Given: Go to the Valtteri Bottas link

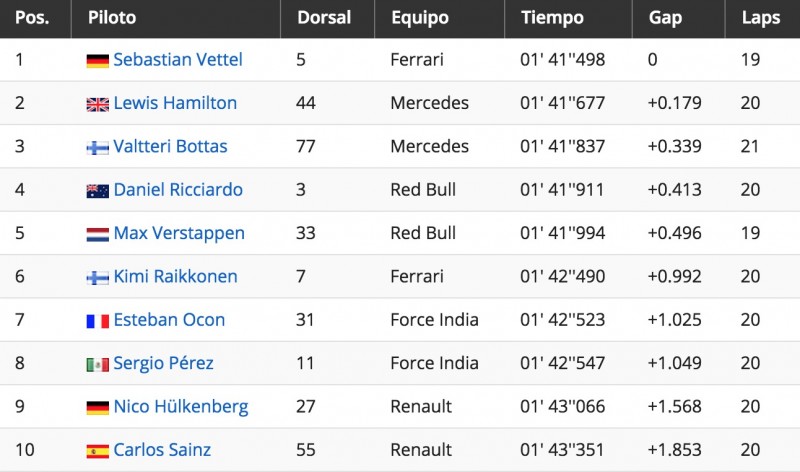Looking at the screenshot, I should click(x=170, y=147).
